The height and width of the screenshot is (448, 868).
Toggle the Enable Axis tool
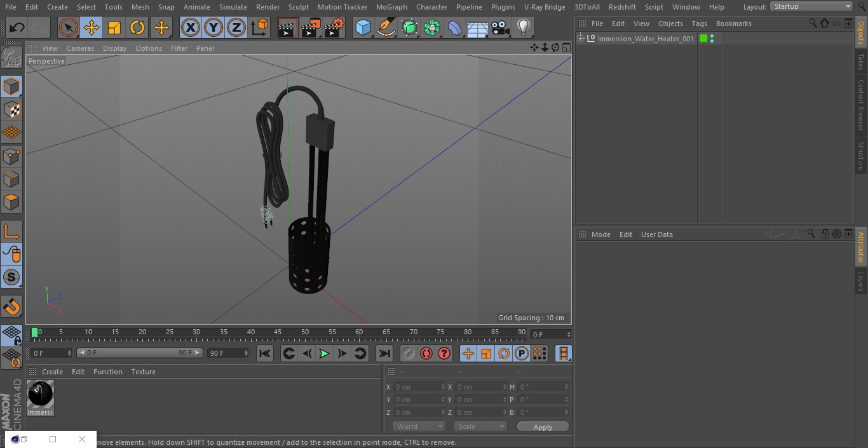[11, 231]
